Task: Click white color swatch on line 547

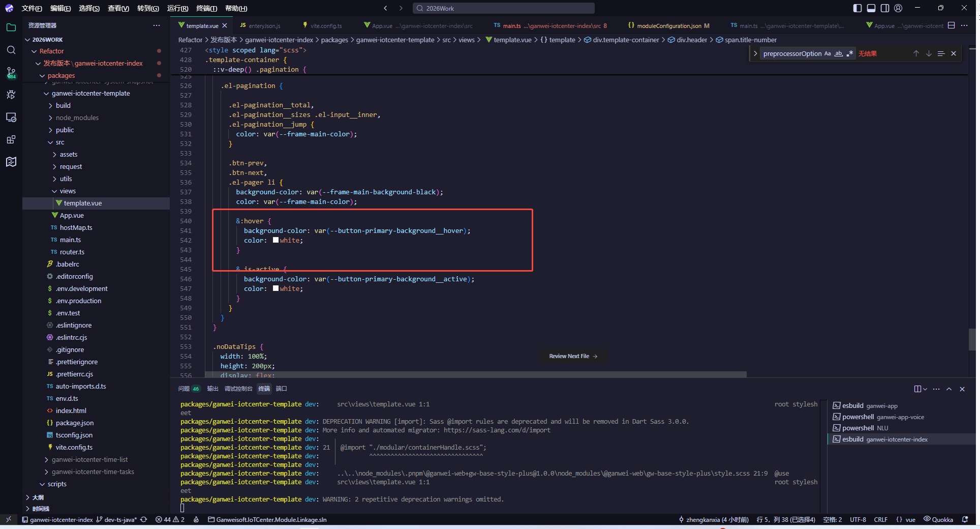Action: click(x=275, y=288)
